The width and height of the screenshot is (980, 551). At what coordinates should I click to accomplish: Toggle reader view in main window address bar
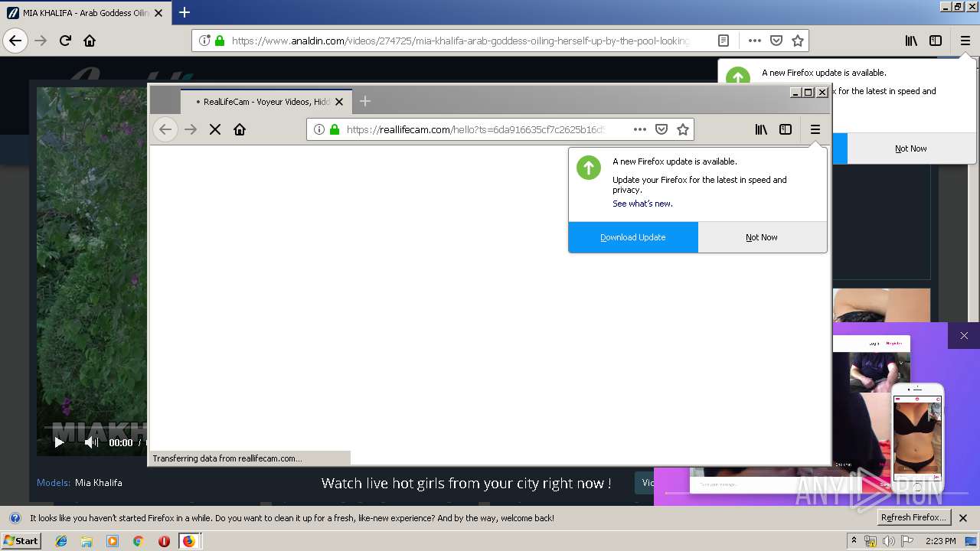(724, 41)
